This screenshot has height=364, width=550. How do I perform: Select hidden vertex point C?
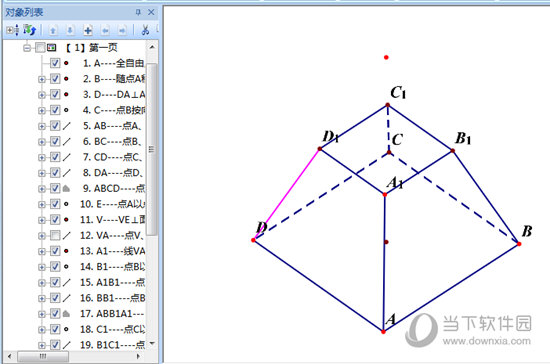pos(389,153)
